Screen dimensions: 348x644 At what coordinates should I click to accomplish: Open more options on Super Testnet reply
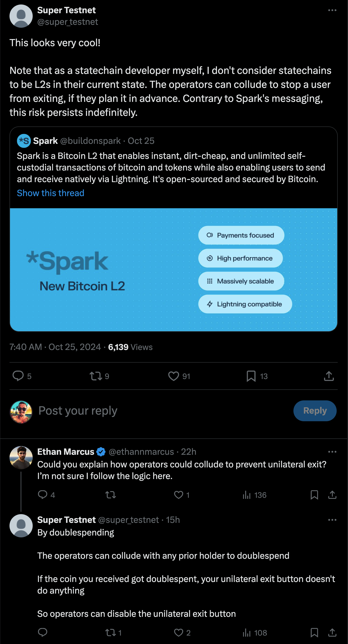click(x=332, y=520)
